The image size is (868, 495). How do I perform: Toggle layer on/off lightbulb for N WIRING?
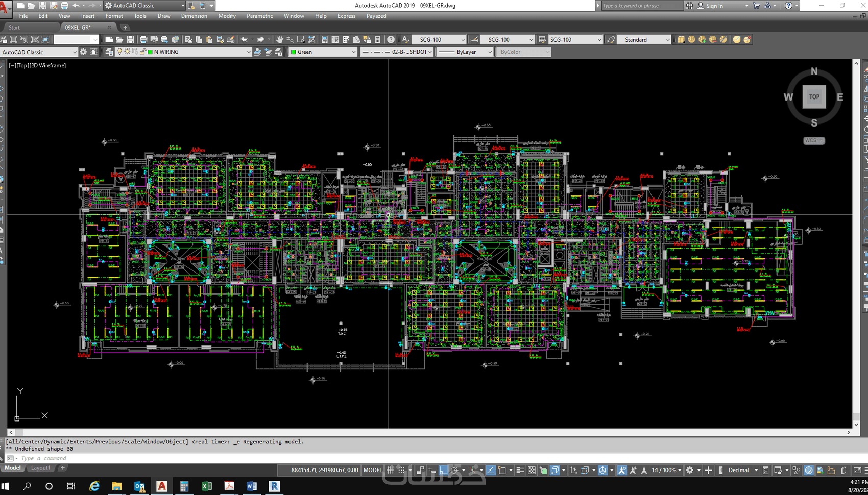click(120, 52)
